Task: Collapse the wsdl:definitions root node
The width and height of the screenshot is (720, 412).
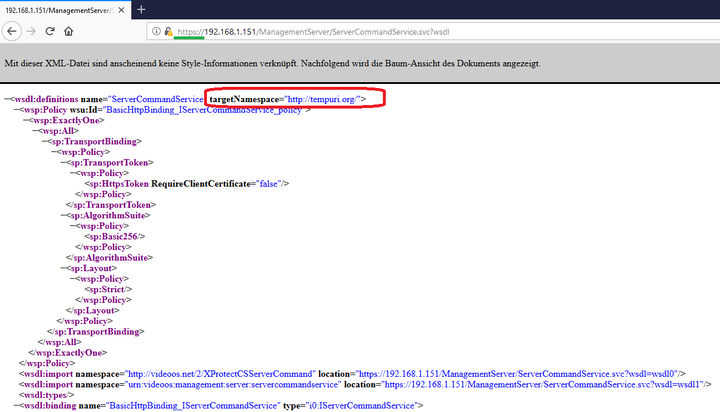Action: point(7,100)
